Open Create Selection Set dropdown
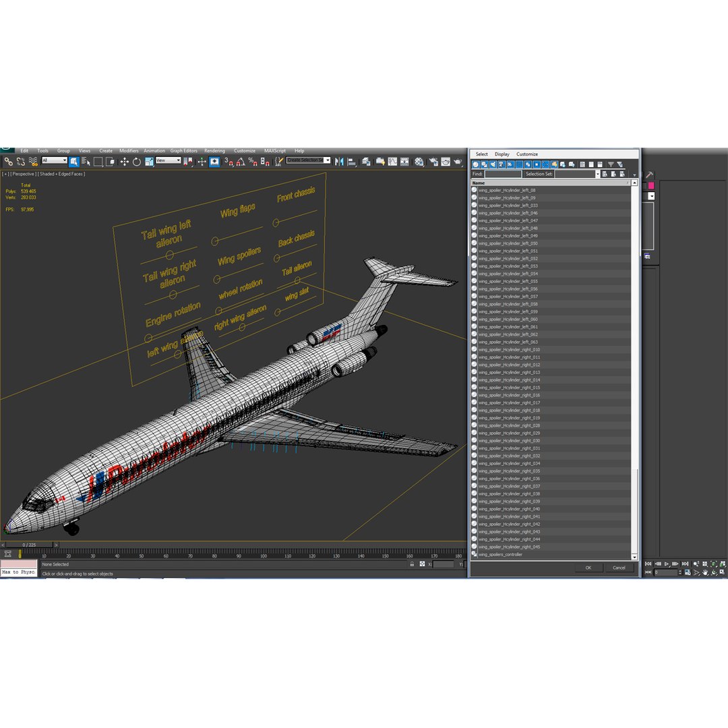 tap(308, 160)
